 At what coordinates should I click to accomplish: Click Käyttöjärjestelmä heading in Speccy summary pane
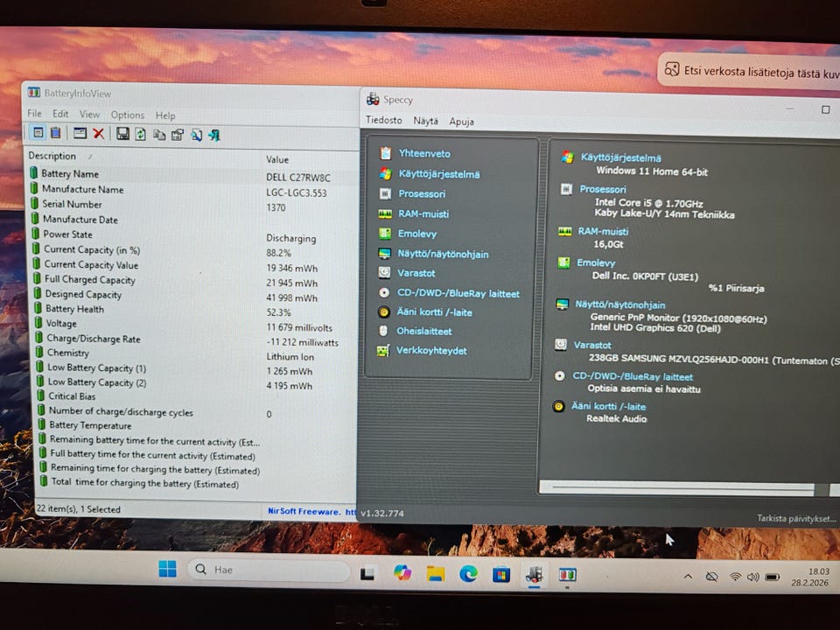(620, 158)
